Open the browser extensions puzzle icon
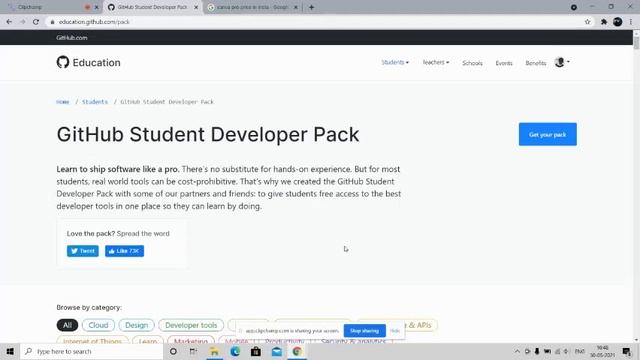The height and width of the screenshot is (360, 640). (604, 22)
